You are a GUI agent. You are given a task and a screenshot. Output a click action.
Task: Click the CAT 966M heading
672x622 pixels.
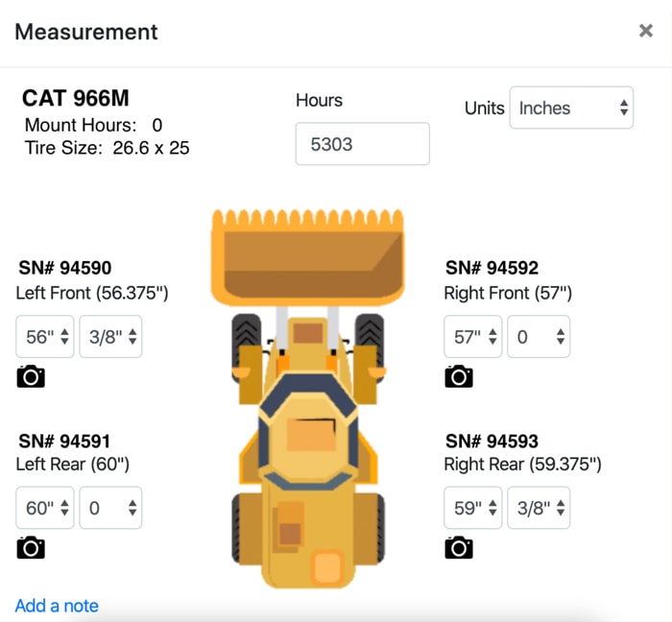76,98
